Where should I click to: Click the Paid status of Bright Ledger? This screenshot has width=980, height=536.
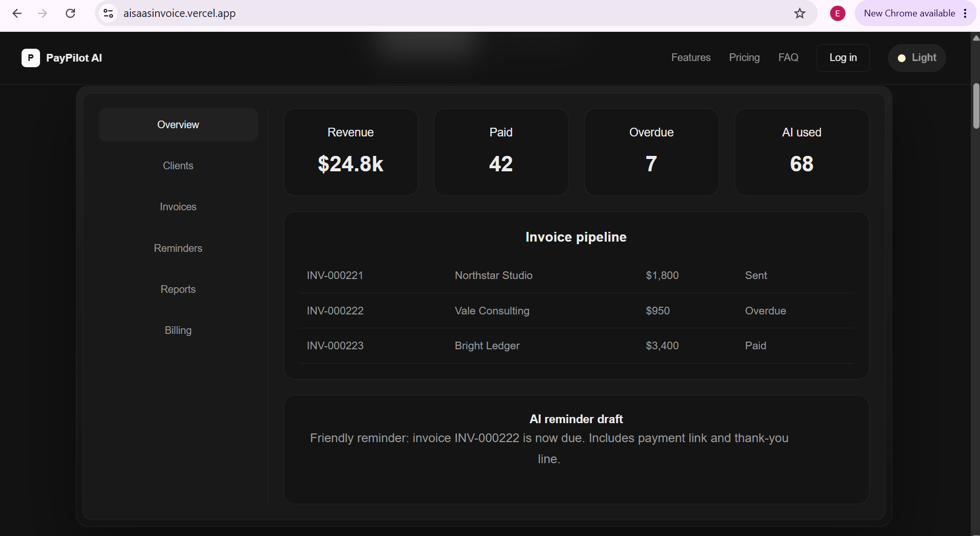pyautogui.click(x=755, y=346)
